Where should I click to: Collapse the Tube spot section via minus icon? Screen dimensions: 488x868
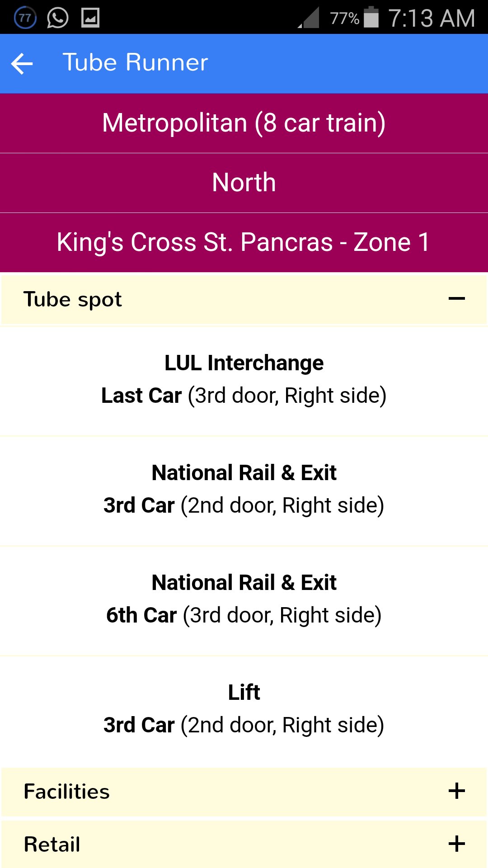tap(456, 299)
